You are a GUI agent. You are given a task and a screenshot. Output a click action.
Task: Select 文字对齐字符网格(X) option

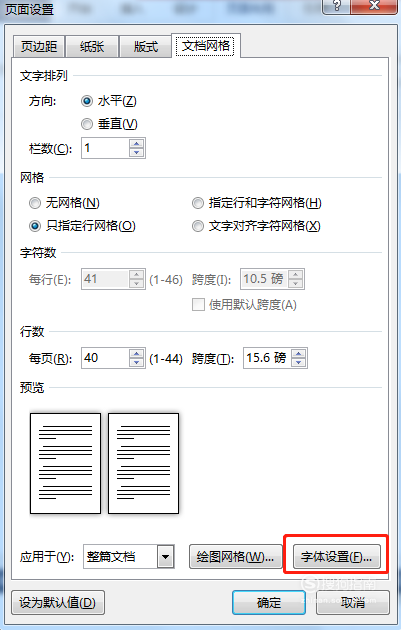[256, 226]
